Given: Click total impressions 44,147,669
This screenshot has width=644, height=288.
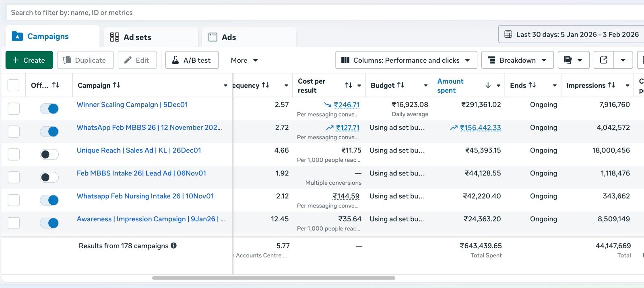Looking at the screenshot, I should 613,246.
